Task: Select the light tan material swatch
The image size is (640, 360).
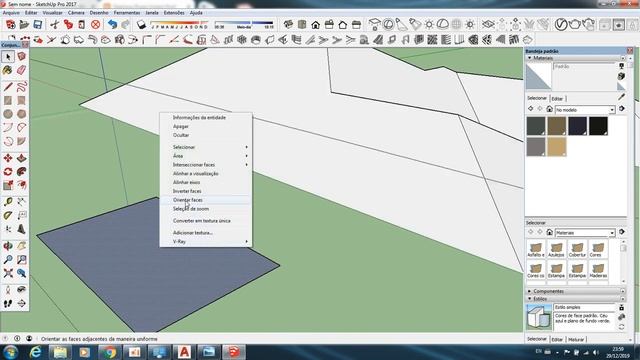Action: (557, 147)
